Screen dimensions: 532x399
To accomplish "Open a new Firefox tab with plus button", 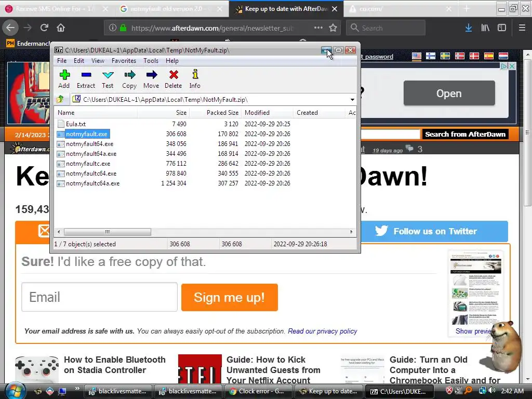I will tap(467, 9).
